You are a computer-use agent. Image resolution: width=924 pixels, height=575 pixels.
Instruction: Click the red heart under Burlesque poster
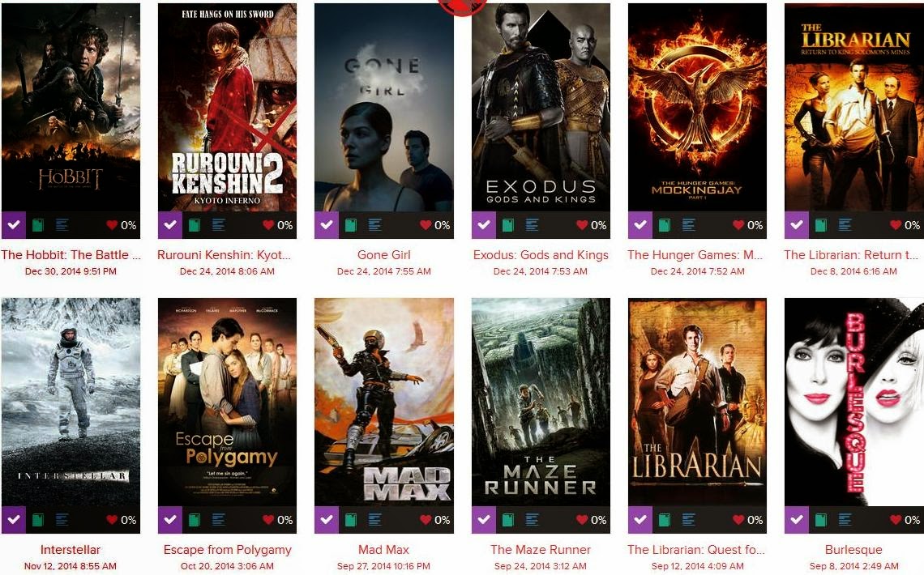coord(896,520)
